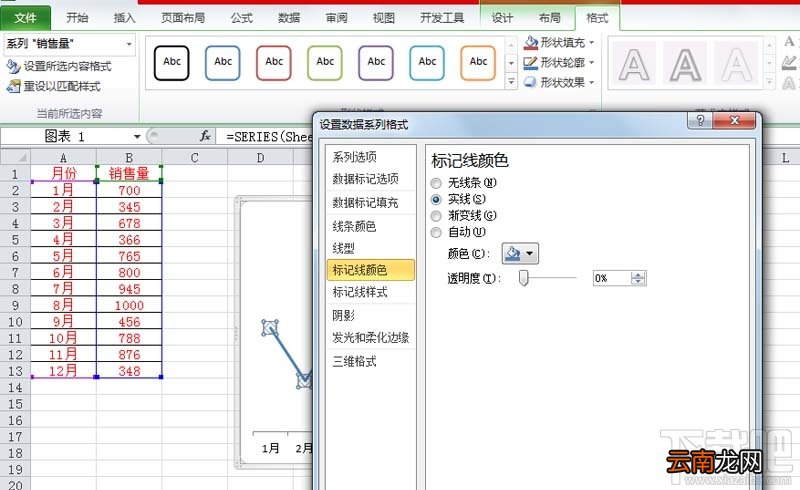Click the formula bar with =SERIES
Image resolution: width=800 pixels, height=490 pixels.
tap(268, 136)
